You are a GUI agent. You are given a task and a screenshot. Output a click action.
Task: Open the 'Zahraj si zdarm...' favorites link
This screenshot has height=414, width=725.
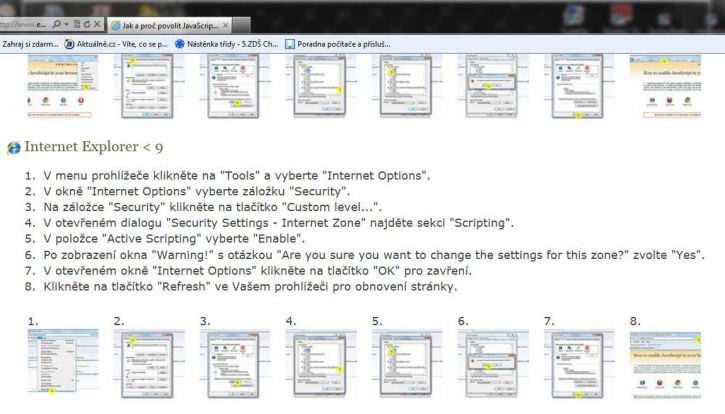(30, 44)
